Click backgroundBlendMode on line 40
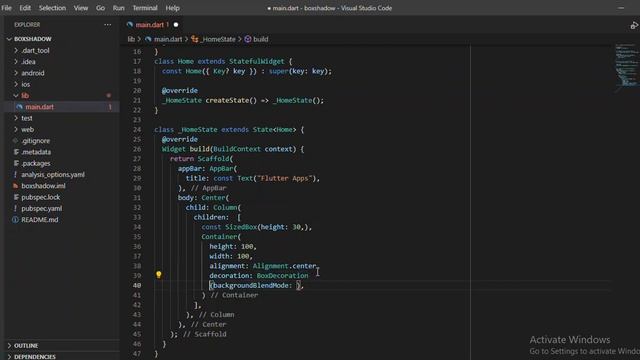 pos(251,285)
